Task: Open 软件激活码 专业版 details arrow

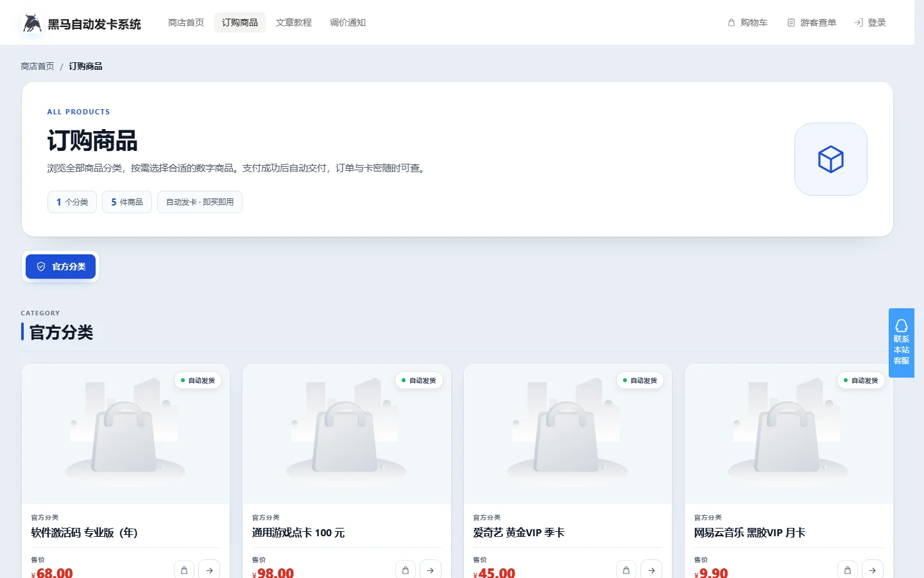Action: tap(210, 570)
